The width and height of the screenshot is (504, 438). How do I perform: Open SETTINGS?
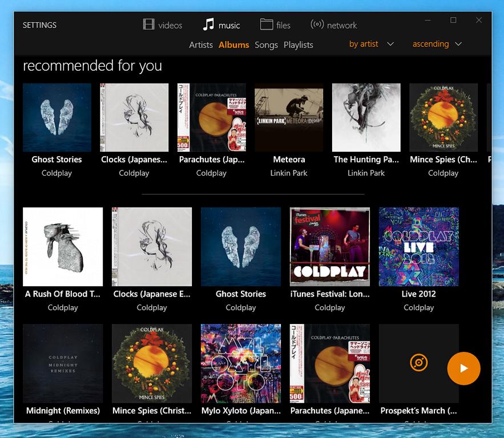39,25
